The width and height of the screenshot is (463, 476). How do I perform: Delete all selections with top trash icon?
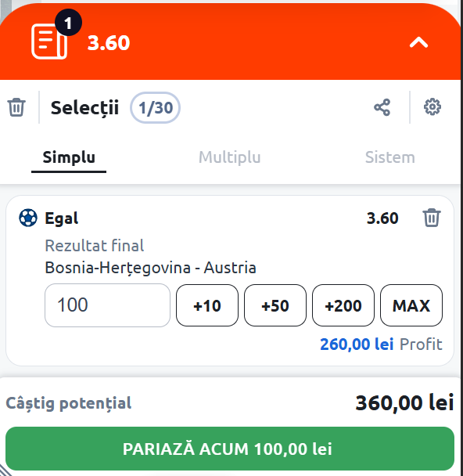click(16, 107)
